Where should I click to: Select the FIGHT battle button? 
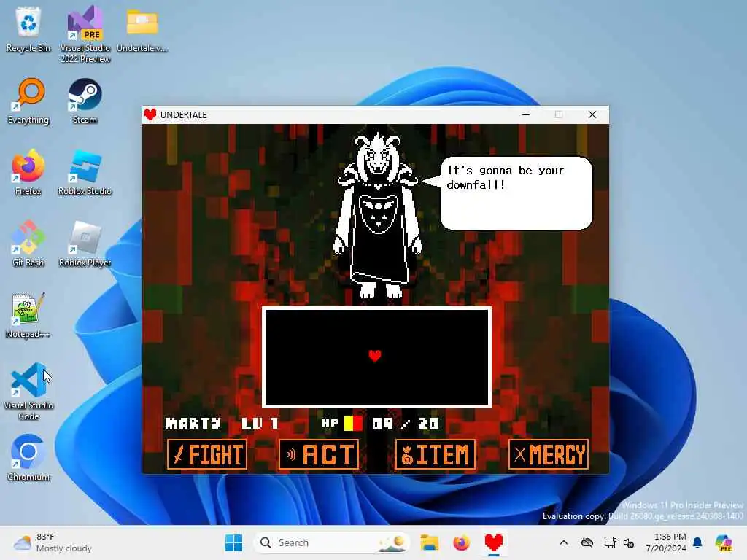207,454
